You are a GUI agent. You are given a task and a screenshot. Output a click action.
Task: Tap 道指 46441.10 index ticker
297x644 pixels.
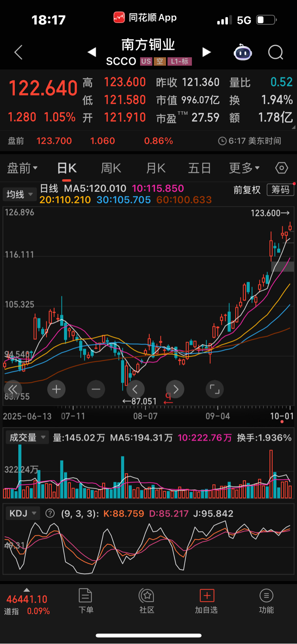click(x=27, y=605)
